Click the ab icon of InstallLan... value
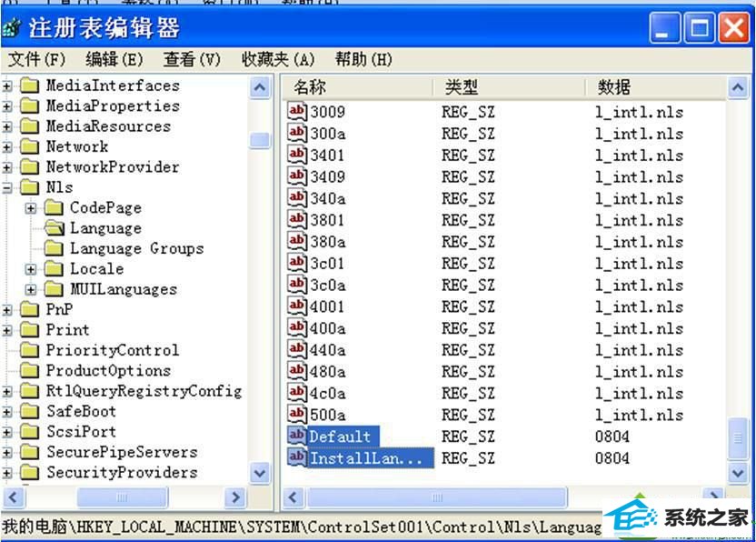The image size is (756, 542). (x=297, y=457)
